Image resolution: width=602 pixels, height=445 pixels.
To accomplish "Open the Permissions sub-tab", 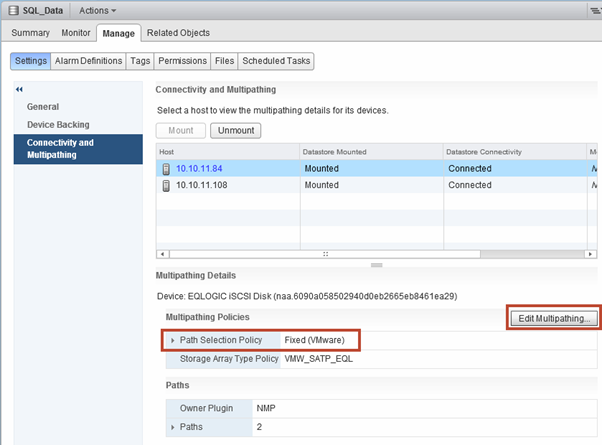I will 182,61.
